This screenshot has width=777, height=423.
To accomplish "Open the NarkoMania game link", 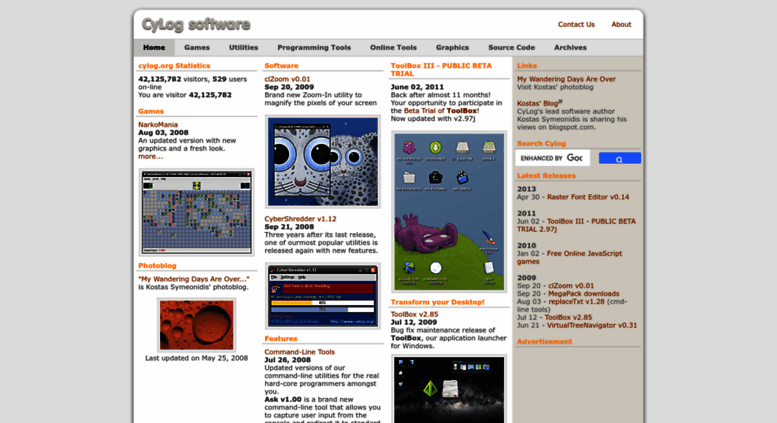I will pos(158,125).
